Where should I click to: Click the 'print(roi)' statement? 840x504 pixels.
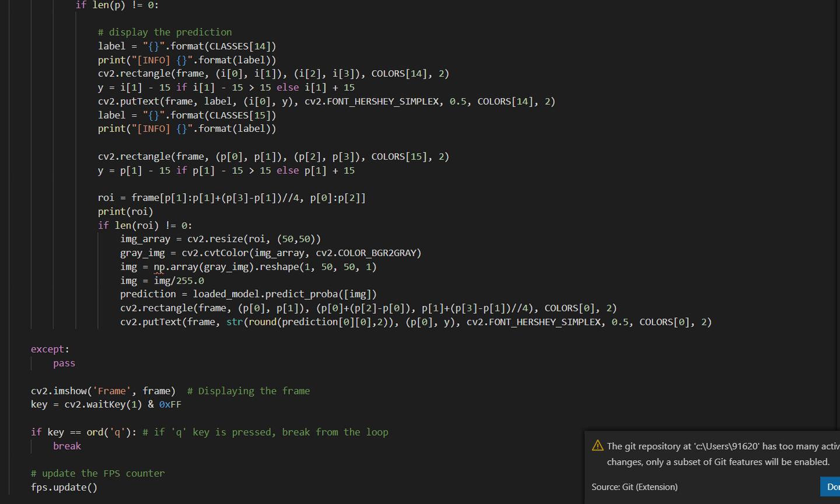(x=125, y=212)
